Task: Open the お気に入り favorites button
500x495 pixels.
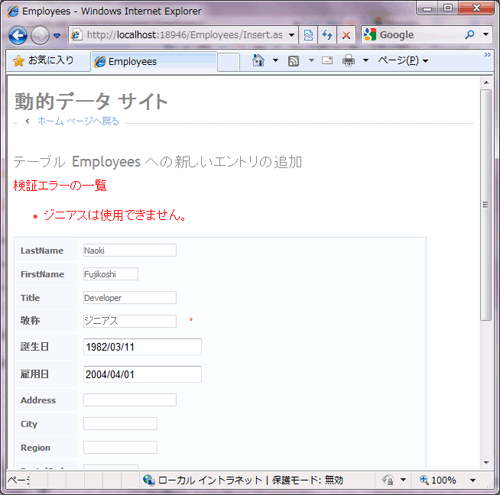Action: tap(43, 61)
